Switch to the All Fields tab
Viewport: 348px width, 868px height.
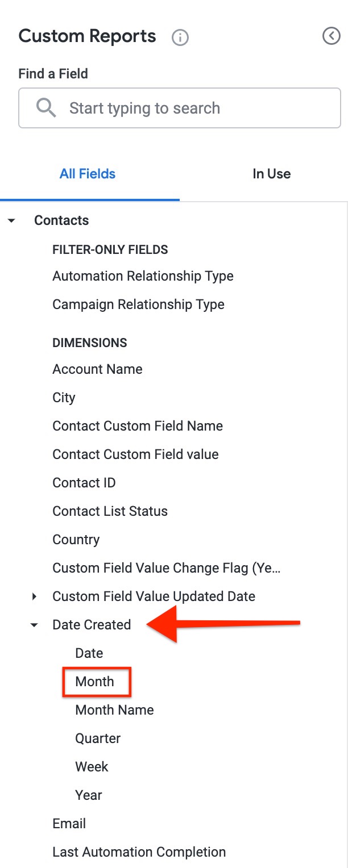point(87,174)
